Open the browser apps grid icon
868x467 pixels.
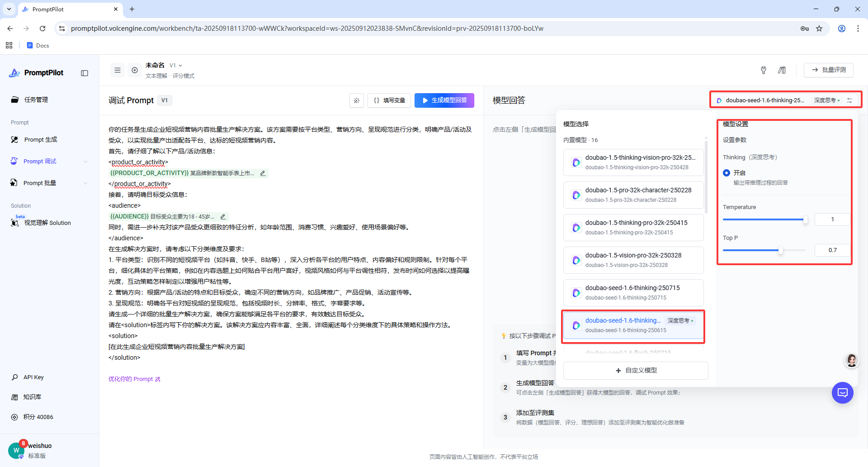coord(9,45)
